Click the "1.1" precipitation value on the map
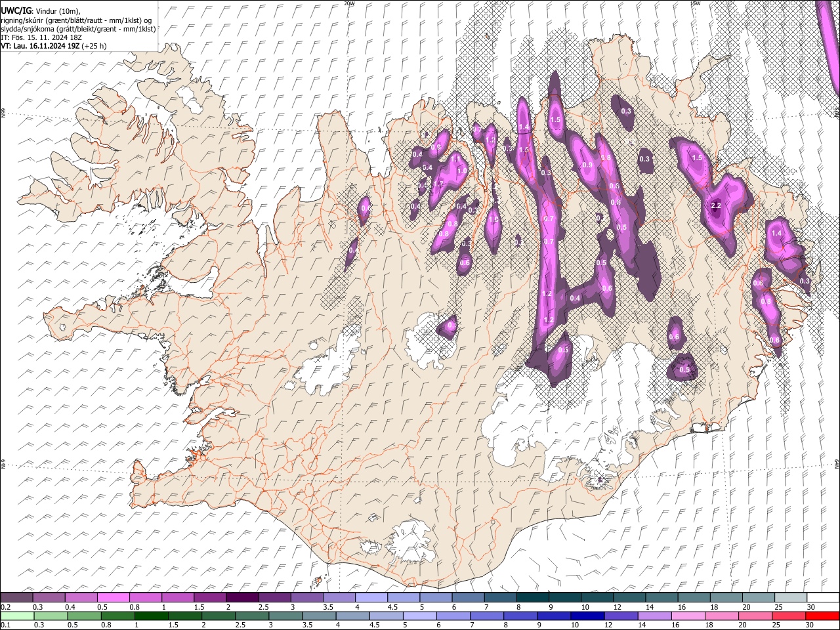The image size is (840, 630). (x=455, y=158)
